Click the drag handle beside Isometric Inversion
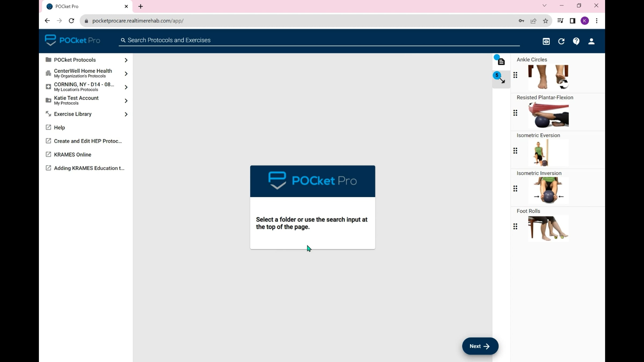The image size is (644, 362). point(515,189)
